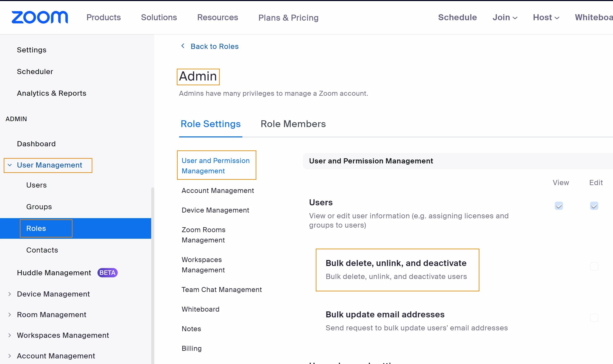Click the BETA badge next to Huddle Management
The width and height of the screenshot is (613, 364).
click(x=107, y=273)
